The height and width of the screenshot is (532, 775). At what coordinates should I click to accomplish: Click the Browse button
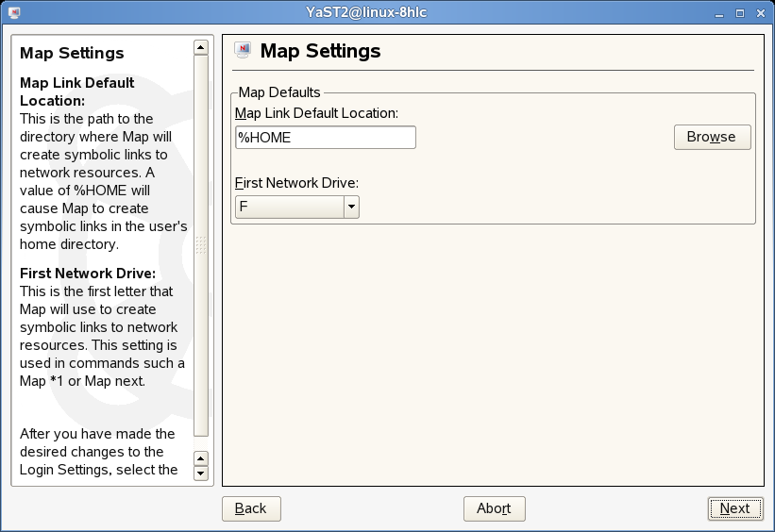point(712,137)
